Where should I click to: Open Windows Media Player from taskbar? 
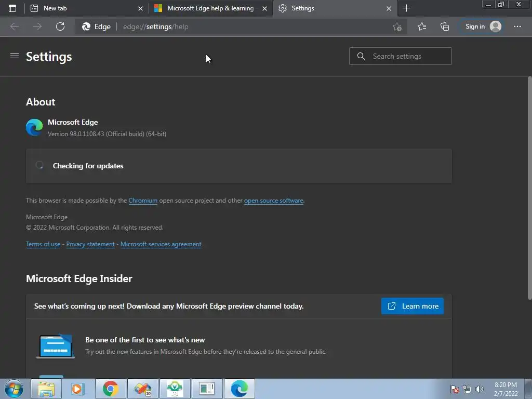pos(78,389)
